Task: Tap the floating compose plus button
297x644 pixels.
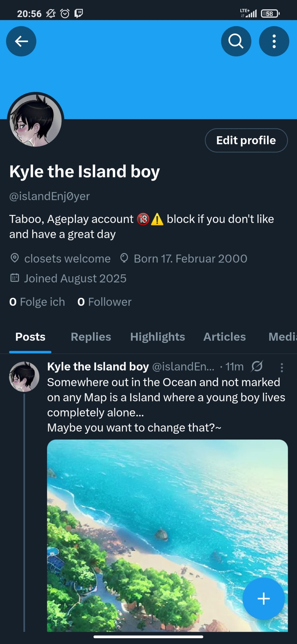Action: click(x=264, y=599)
